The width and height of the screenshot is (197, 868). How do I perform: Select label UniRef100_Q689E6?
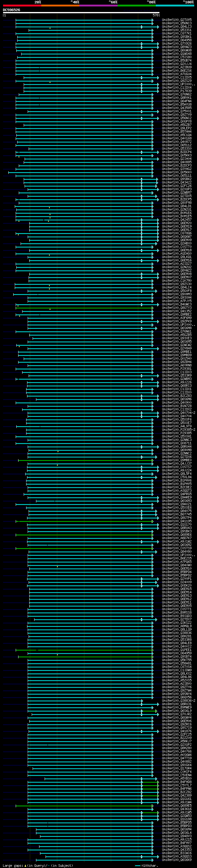click(177, 535)
